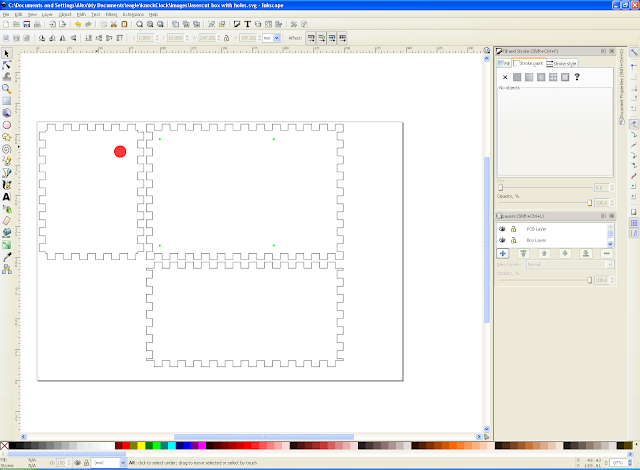
Task: Select the Spiral tool
Action: point(7,149)
